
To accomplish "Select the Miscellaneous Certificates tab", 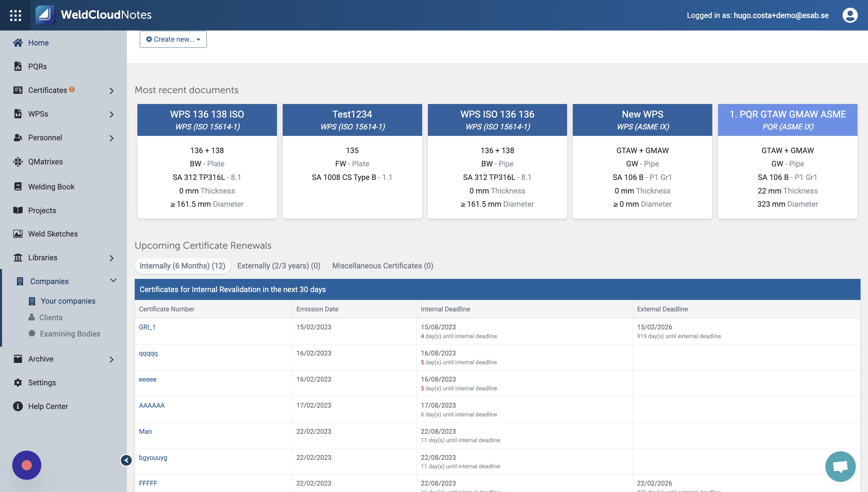I will (383, 266).
